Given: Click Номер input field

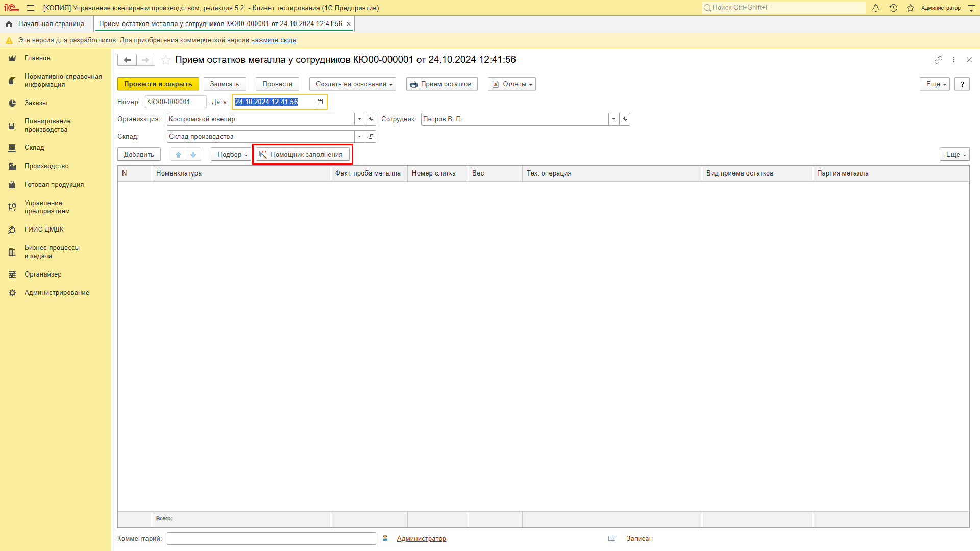Looking at the screenshot, I should [176, 102].
